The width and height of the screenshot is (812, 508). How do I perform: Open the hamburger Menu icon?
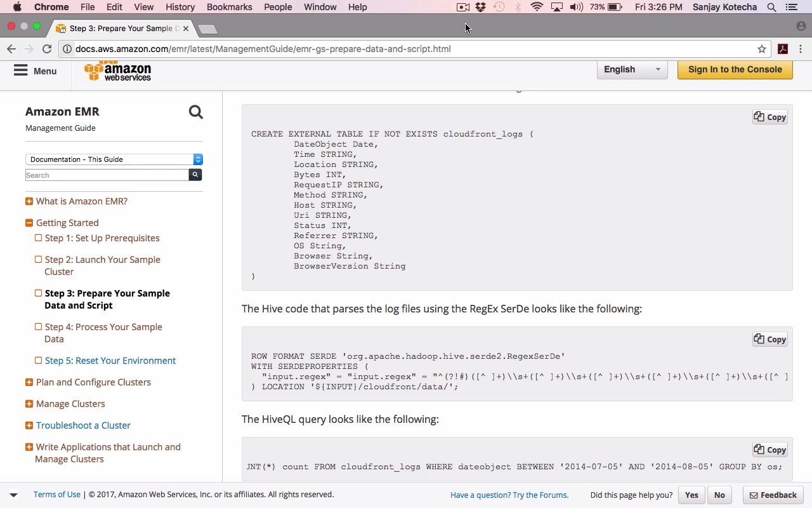coord(21,70)
